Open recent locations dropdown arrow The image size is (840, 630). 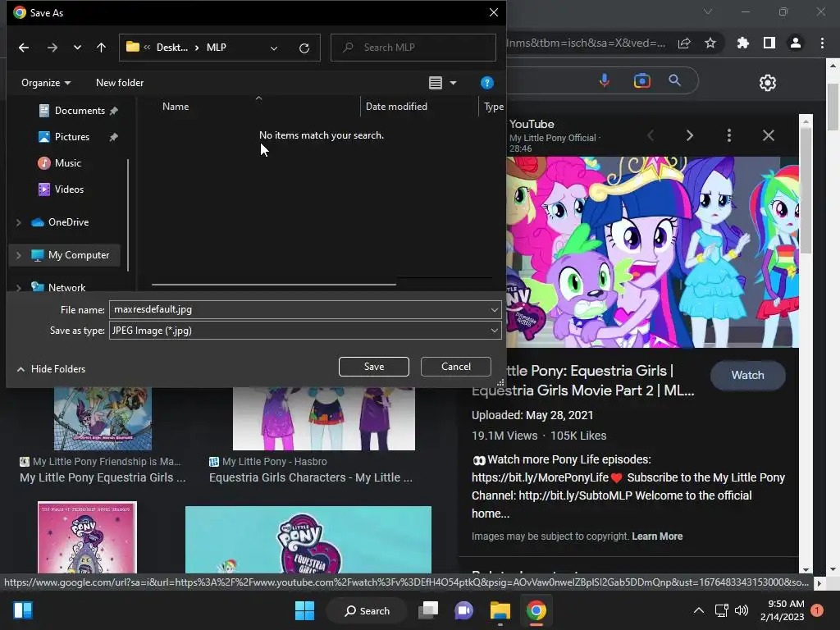[77, 48]
